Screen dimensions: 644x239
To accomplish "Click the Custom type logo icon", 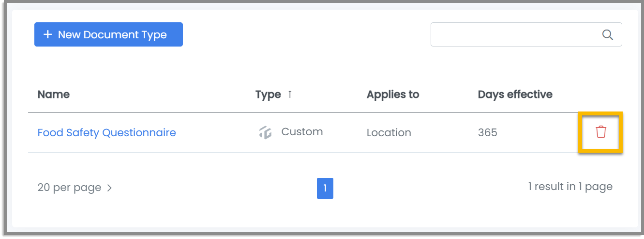I will (x=265, y=132).
